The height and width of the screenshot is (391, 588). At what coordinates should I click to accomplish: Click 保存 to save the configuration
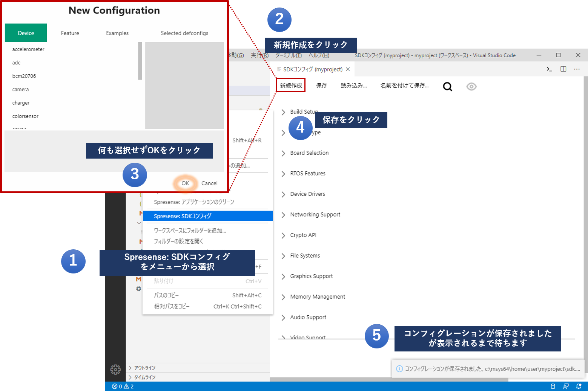[321, 86]
